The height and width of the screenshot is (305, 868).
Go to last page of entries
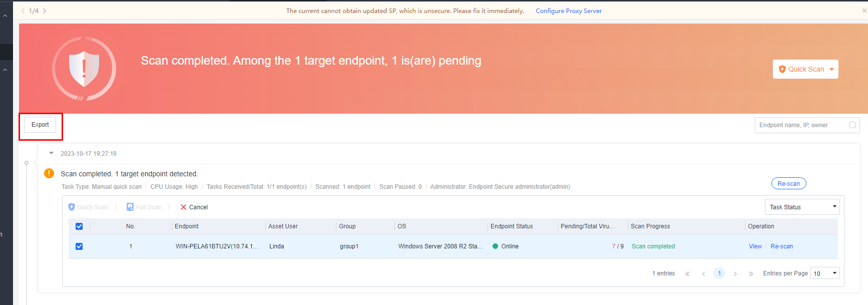pos(751,273)
